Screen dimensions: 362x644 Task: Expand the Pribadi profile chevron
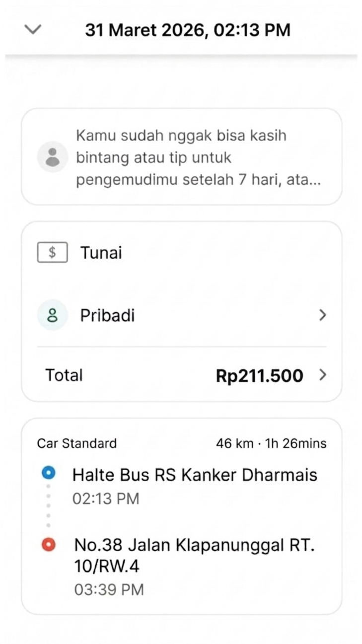323,315
